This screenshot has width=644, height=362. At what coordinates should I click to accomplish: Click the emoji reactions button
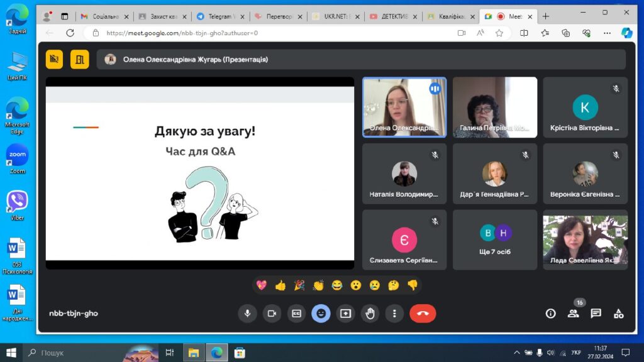coord(321,313)
